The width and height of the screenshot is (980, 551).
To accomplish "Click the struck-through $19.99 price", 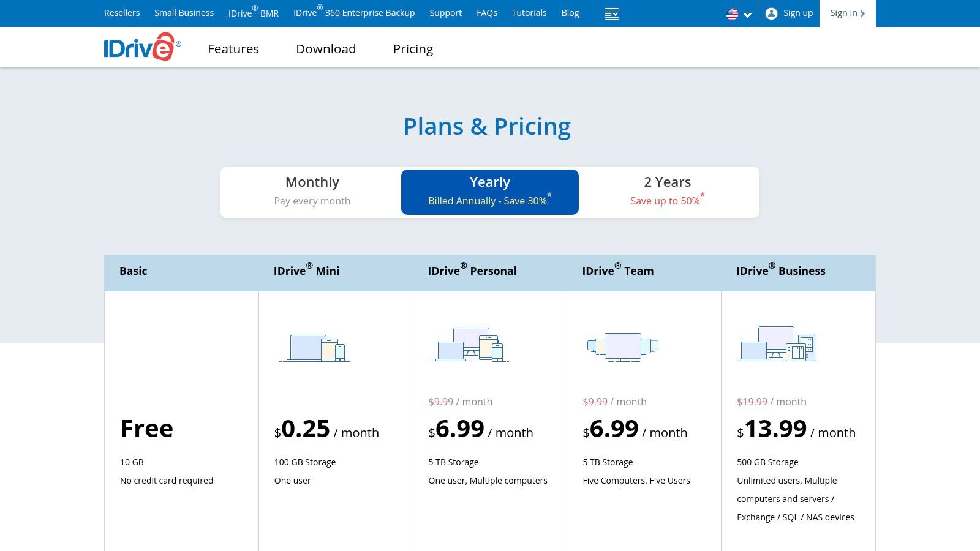I will 752,402.
